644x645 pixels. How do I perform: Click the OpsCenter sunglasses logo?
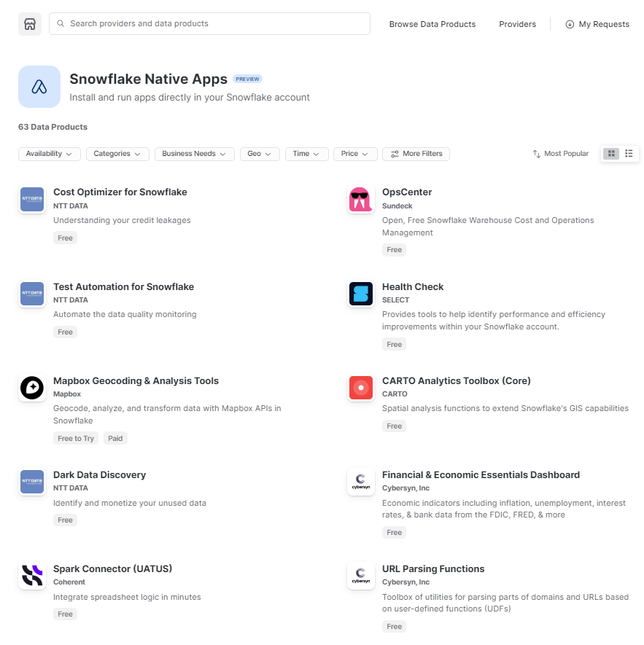(360, 199)
